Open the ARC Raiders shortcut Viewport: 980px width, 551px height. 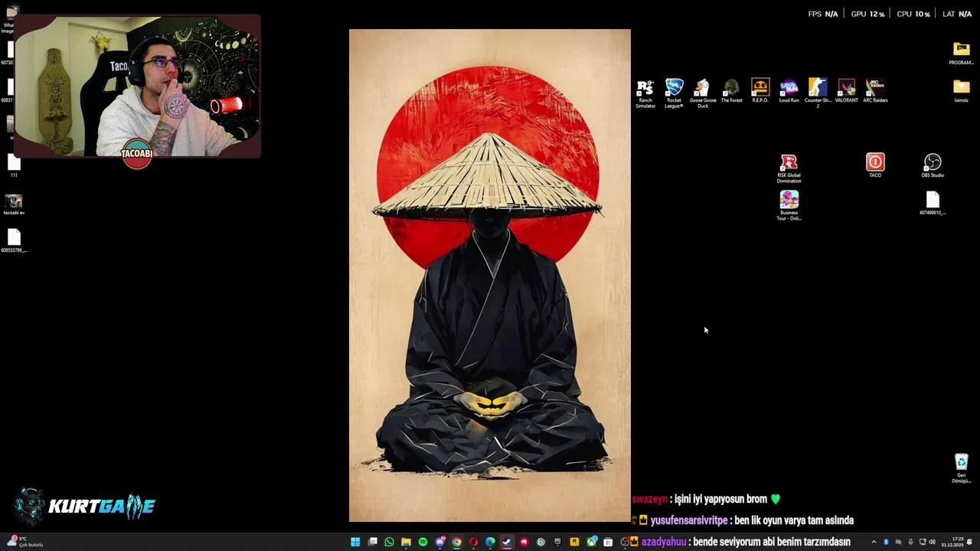coord(875,91)
